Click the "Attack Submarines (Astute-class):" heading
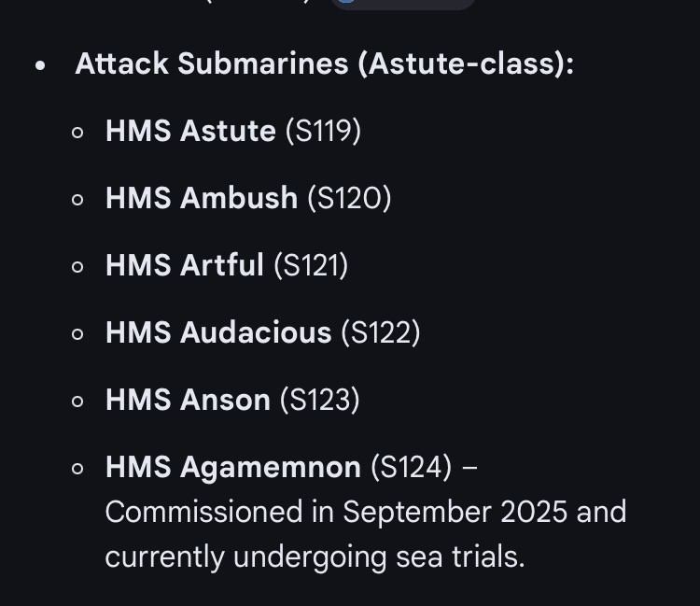700x606 pixels. 324,63
